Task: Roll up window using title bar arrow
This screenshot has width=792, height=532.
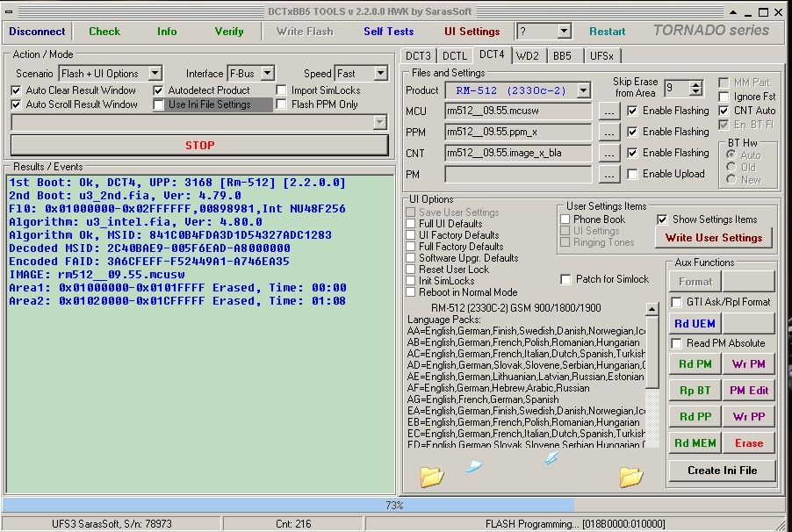Action: (733, 11)
